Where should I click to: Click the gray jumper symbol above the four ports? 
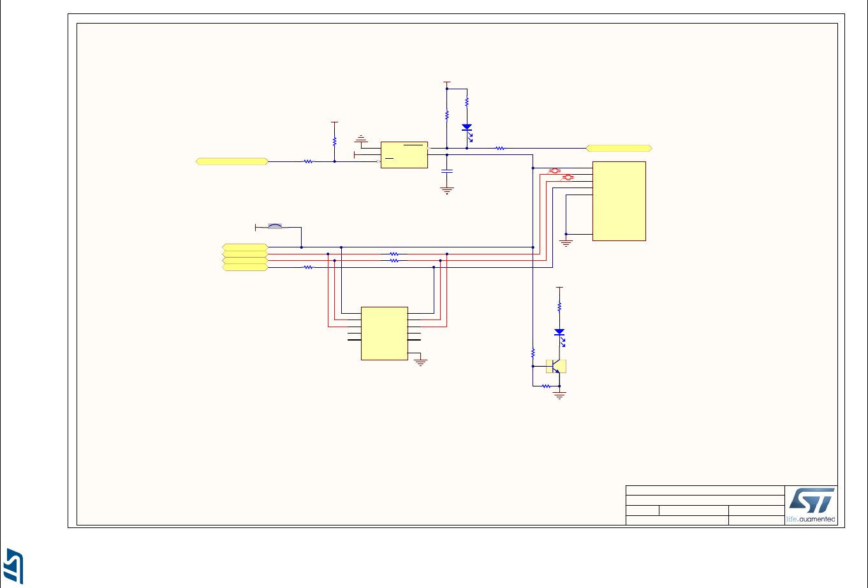[x=276, y=226]
